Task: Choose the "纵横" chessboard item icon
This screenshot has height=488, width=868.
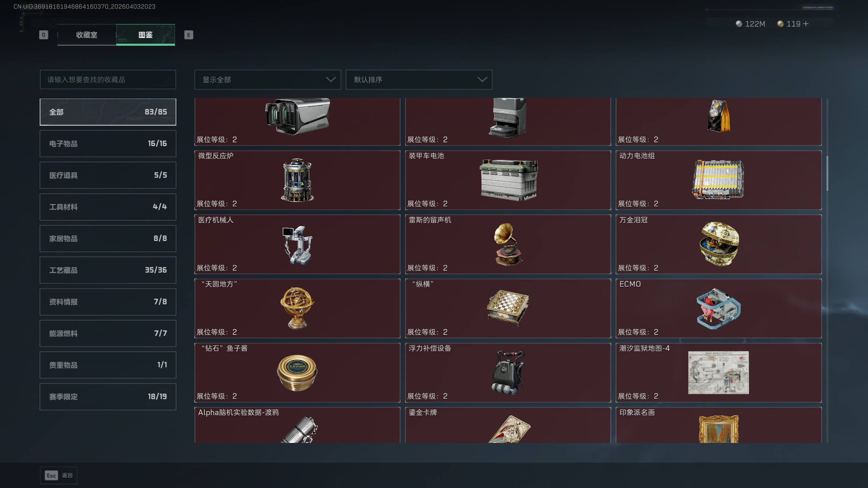Action: click(508, 308)
